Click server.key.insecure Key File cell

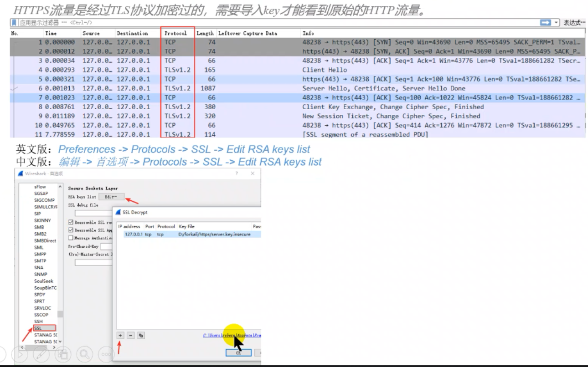pos(215,234)
